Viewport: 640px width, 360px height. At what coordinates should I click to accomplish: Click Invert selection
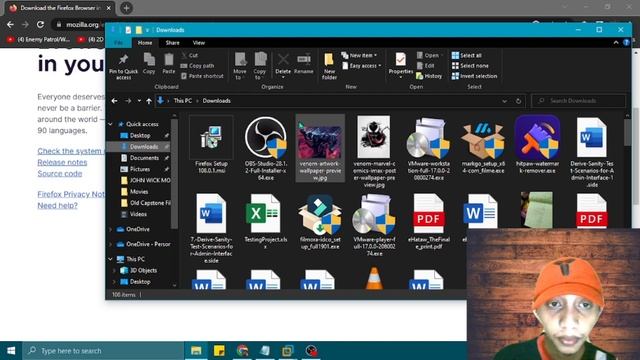pyautogui.click(x=474, y=76)
